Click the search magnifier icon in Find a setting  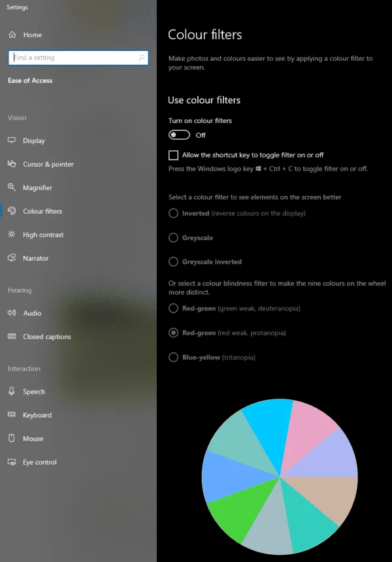[142, 58]
